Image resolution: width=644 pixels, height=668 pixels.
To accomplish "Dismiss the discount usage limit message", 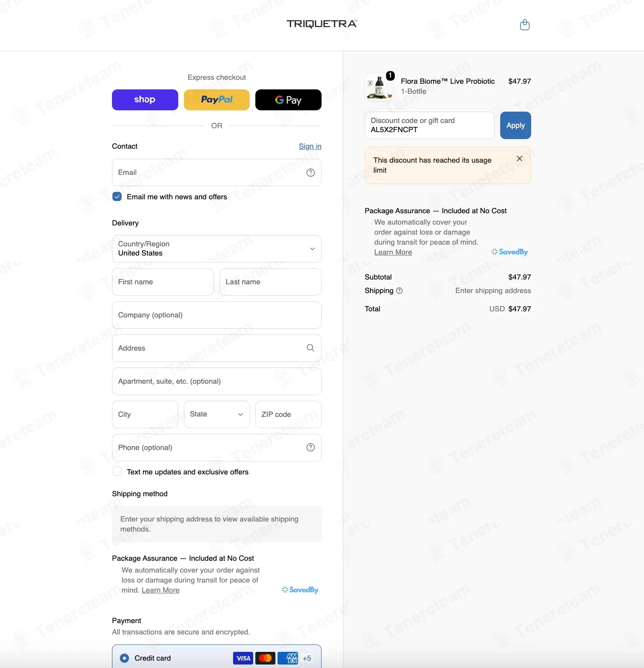I will point(519,159).
